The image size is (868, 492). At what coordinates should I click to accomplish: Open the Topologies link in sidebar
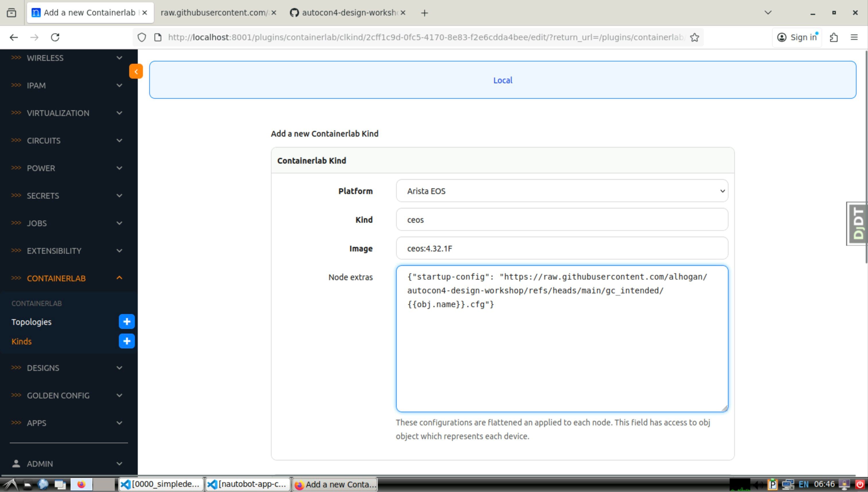click(31, 322)
